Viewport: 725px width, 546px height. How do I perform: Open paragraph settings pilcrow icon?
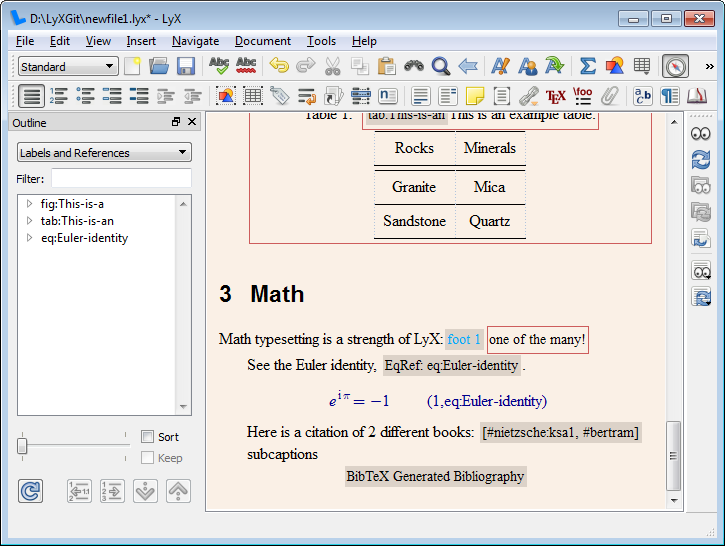[x=670, y=96]
